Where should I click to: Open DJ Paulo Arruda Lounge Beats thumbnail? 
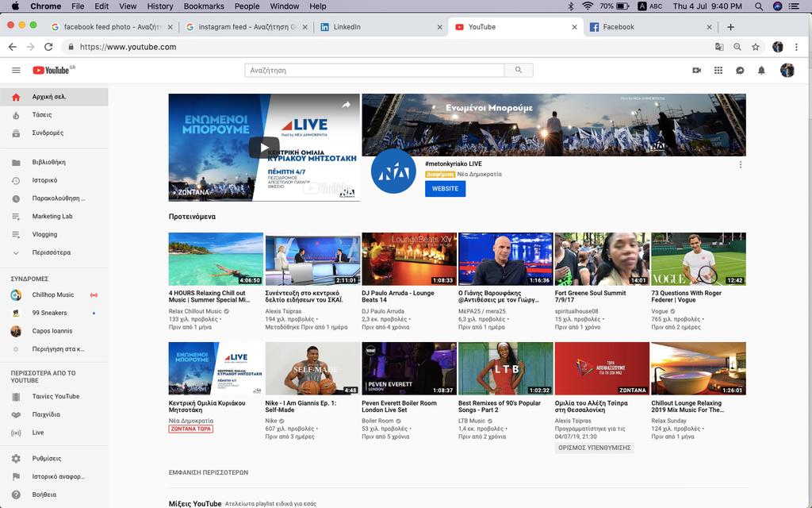coord(409,260)
